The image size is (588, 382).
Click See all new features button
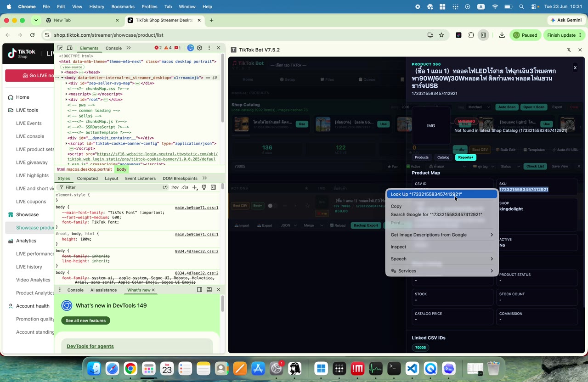pyautogui.click(x=85, y=320)
